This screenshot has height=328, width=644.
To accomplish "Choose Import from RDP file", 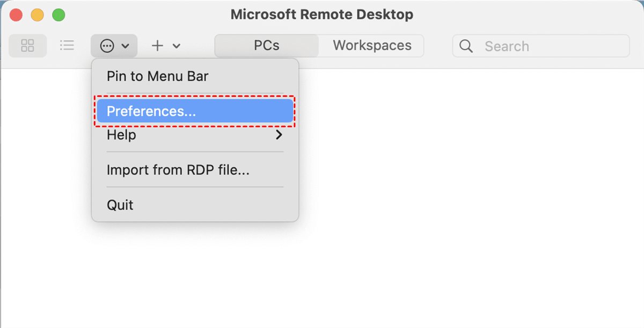I will click(178, 170).
